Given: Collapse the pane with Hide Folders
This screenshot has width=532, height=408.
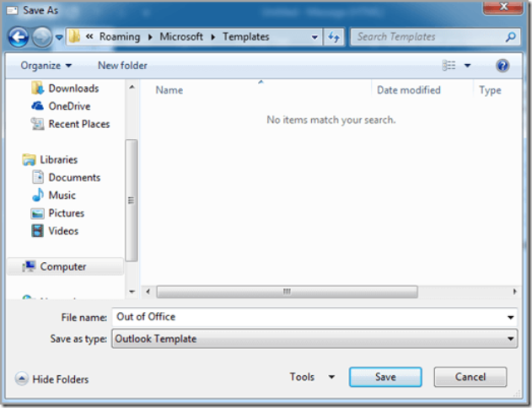Looking at the screenshot, I should coord(52,379).
